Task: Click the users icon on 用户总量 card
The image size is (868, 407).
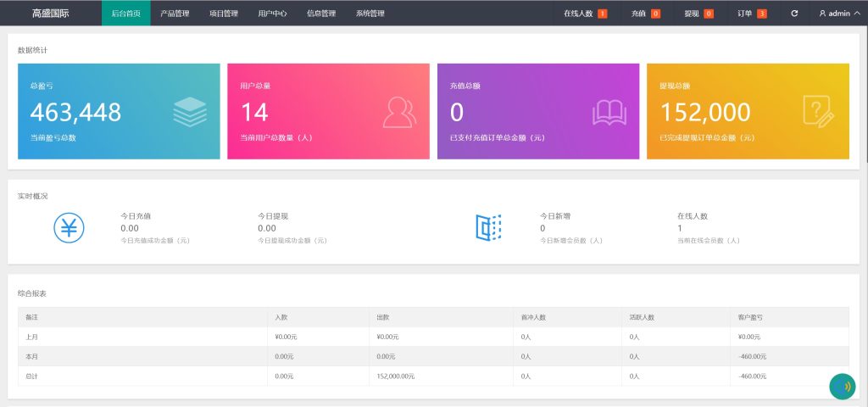Action: 400,112
